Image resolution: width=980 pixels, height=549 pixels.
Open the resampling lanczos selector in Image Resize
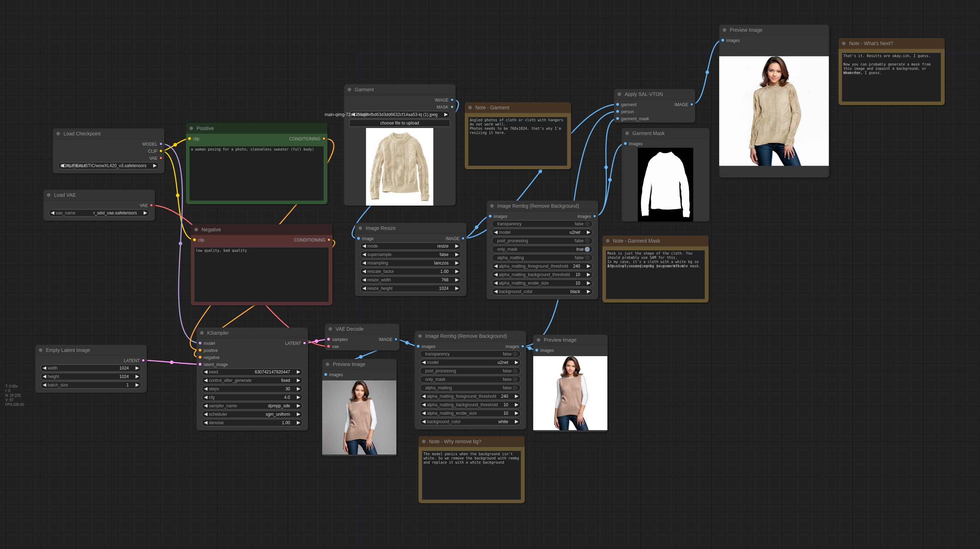pyautogui.click(x=410, y=263)
